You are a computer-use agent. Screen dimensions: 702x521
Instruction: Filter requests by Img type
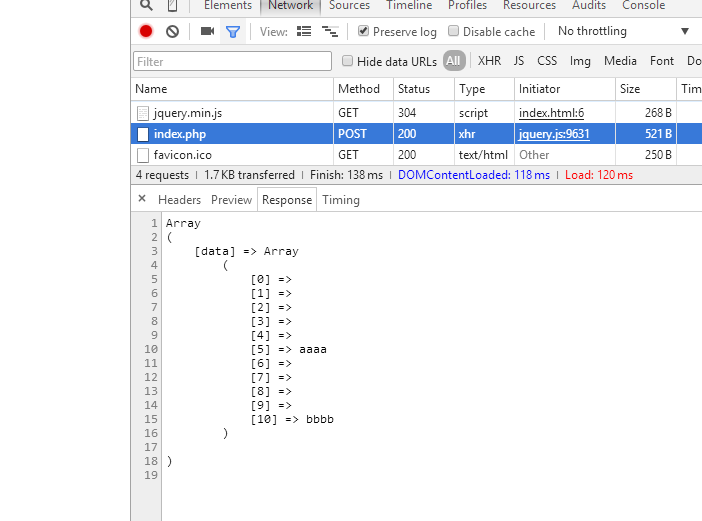(x=580, y=61)
